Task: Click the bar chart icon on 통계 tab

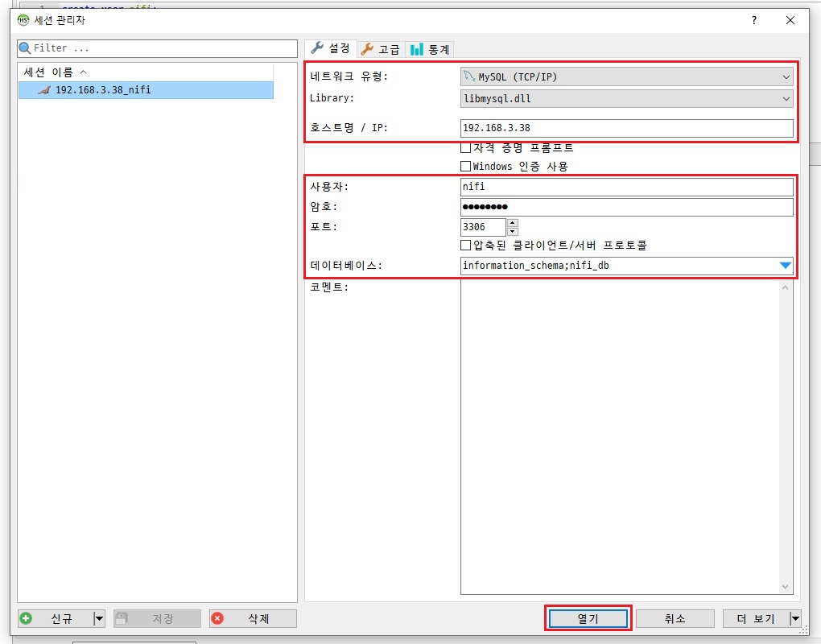Action: click(x=417, y=49)
